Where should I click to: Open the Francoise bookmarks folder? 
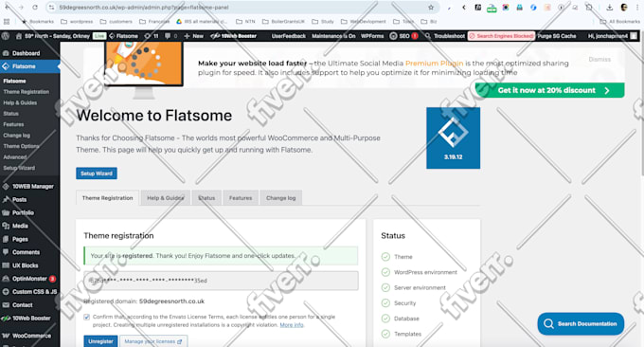[x=154, y=22]
